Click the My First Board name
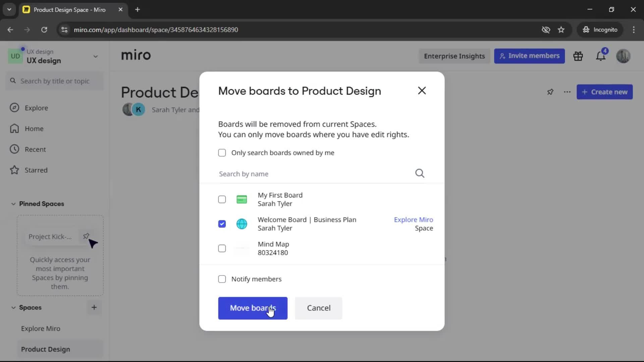Viewport: 644px width, 362px height. click(x=280, y=195)
